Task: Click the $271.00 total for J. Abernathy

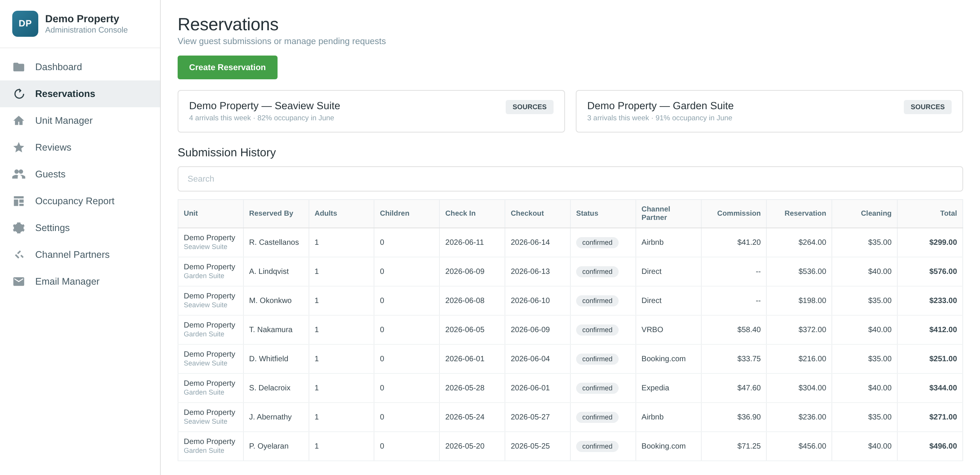Action: click(x=943, y=417)
